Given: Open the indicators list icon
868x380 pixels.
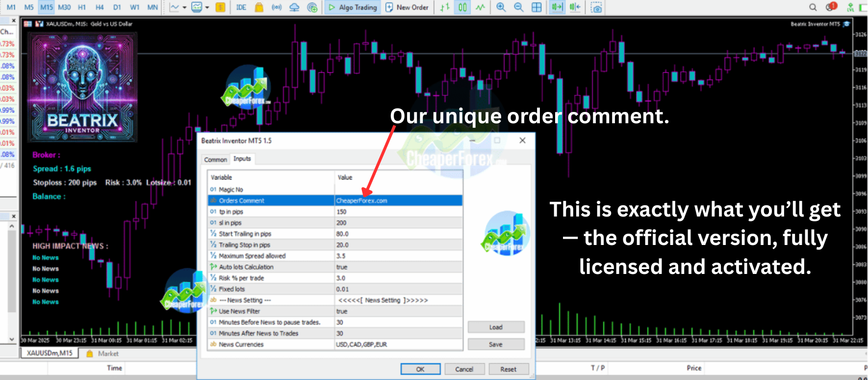Looking at the screenshot, I should pyautogui.click(x=197, y=7).
